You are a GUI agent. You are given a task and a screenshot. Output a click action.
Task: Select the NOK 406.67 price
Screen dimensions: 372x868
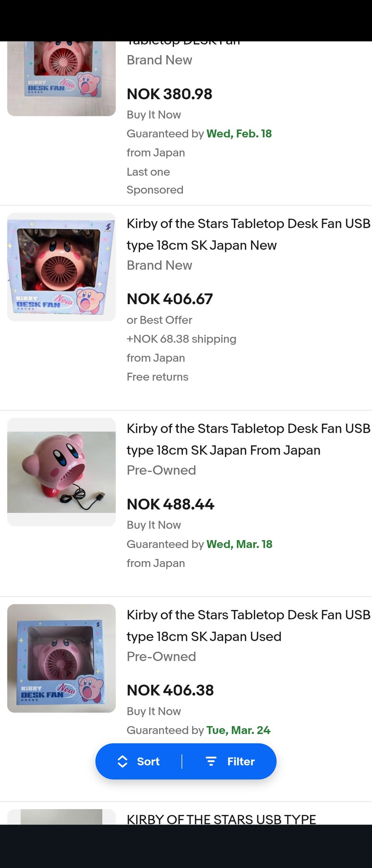click(x=170, y=299)
